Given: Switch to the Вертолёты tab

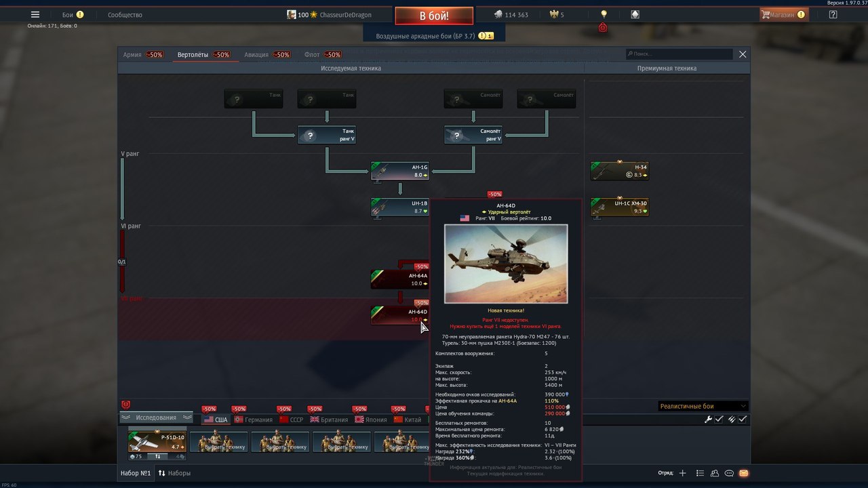Looking at the screenshot, I should [203, 54].
